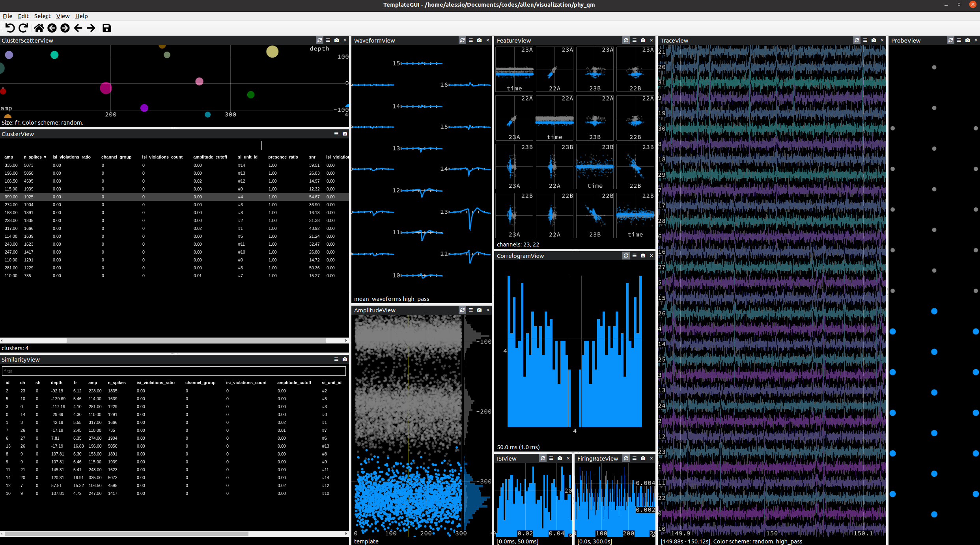Undo last clustering action in toolbar
Image resolution: width=980 pixels, height=545 pixels.
pyautogui.click(x=11, y=28)
